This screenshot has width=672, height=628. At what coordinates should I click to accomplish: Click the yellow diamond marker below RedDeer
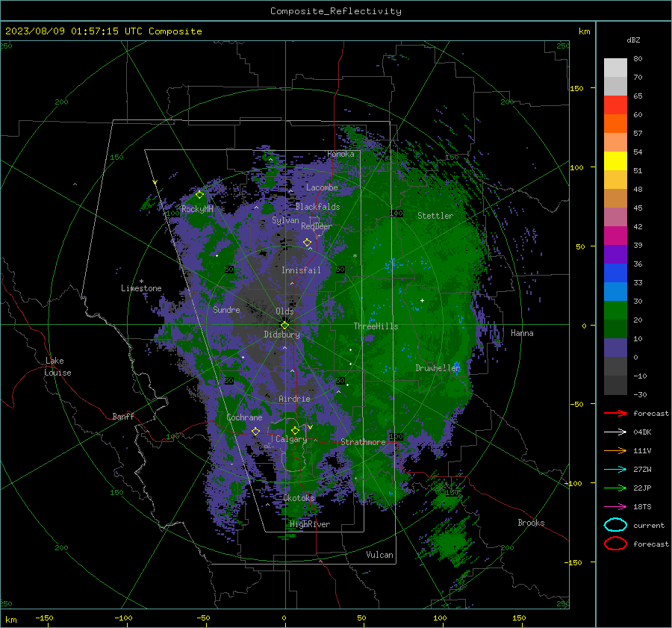tap(307, 243)
